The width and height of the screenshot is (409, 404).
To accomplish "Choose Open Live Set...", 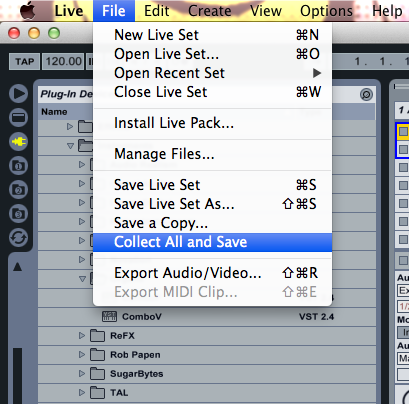I will [213, 54].
